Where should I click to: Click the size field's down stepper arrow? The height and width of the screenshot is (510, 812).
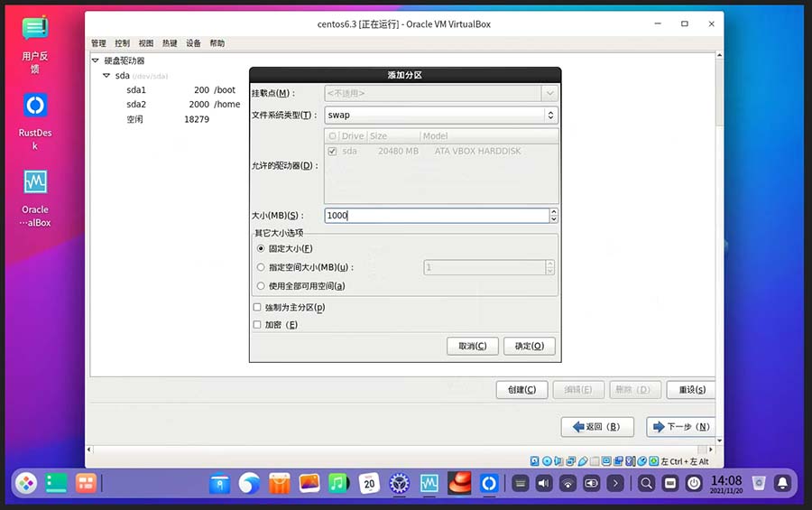pos(554,218)
